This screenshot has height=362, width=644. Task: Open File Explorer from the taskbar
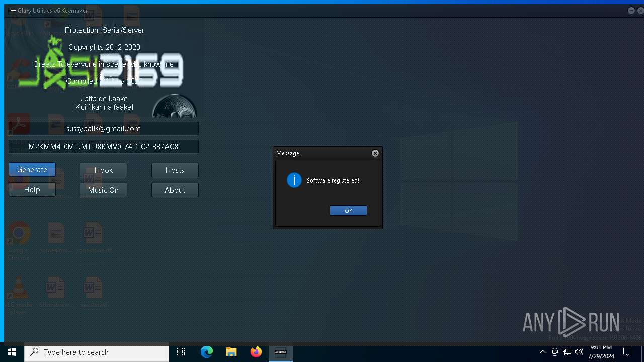pos(231,352)
